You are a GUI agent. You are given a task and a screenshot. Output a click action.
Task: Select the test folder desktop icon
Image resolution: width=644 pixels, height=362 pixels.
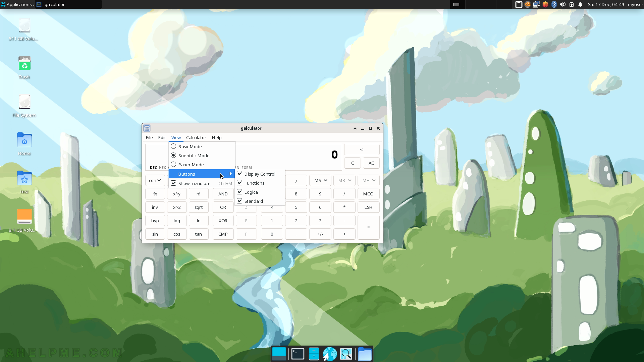coord(24,182)
